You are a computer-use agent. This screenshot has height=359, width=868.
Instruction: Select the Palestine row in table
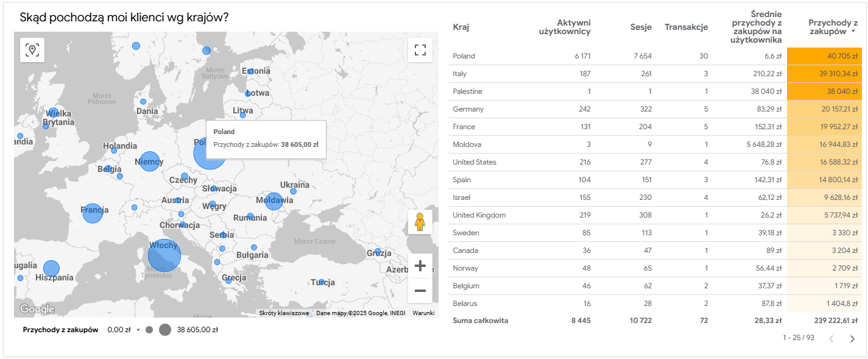click(x=467, y=91)
